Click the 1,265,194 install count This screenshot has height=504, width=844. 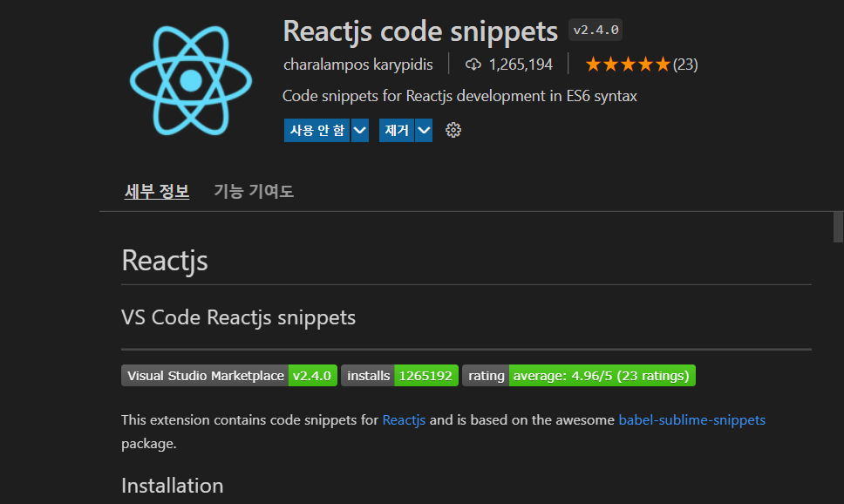point(521,65)
